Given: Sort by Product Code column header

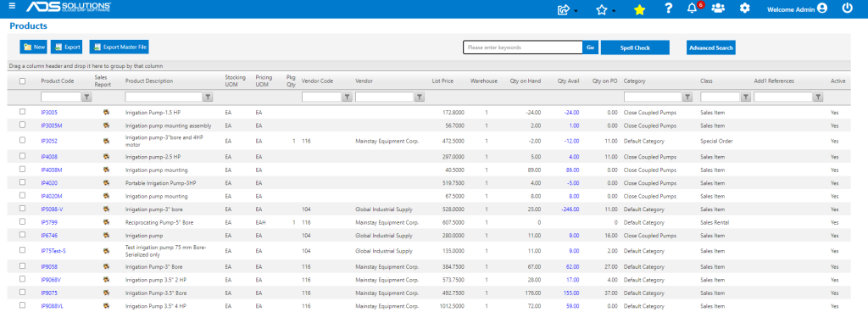Looking at the screenshot, I should coord(58,81).
